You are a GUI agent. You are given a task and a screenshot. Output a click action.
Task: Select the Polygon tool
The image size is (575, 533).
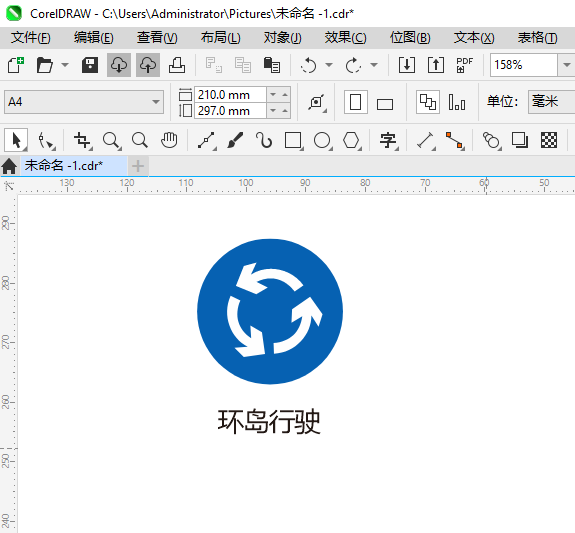(352, 140)
